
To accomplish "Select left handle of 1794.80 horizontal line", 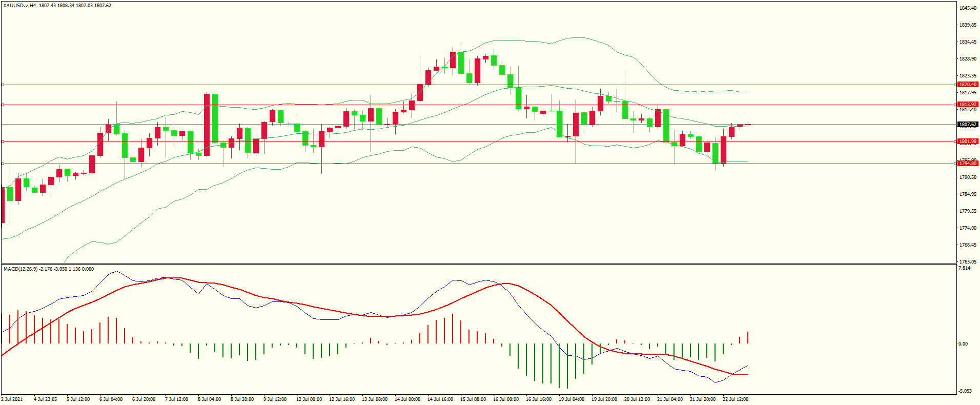I will [3, 164].
